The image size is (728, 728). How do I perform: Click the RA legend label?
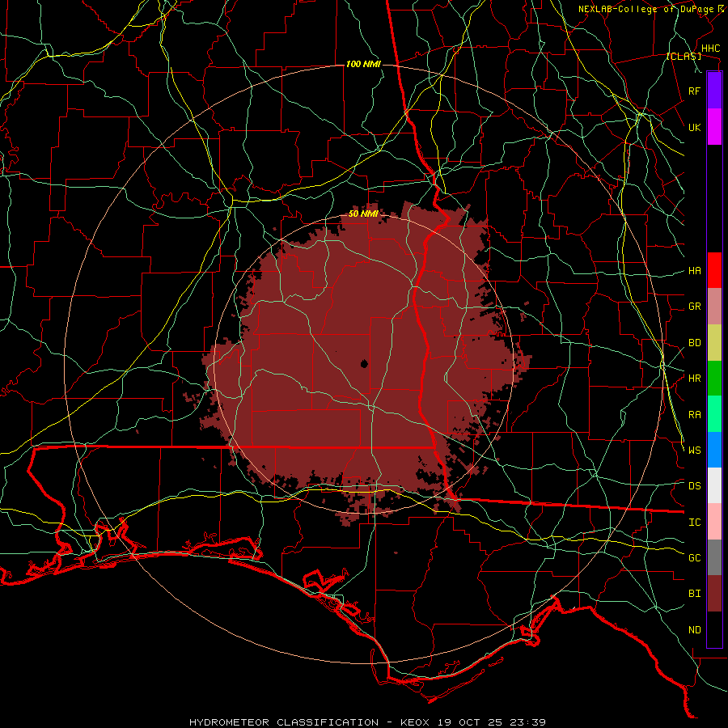click(695, 415)
